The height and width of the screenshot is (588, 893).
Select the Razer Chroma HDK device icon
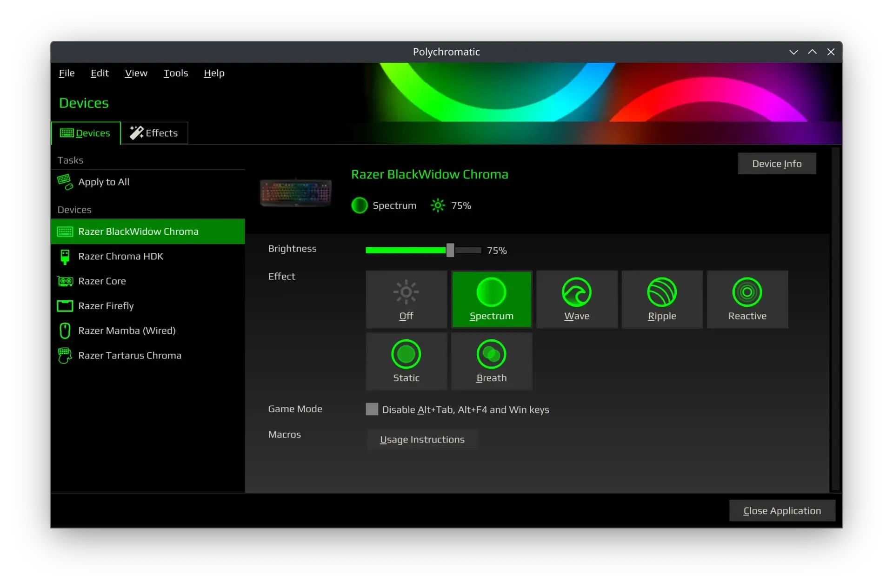point(65,256)
